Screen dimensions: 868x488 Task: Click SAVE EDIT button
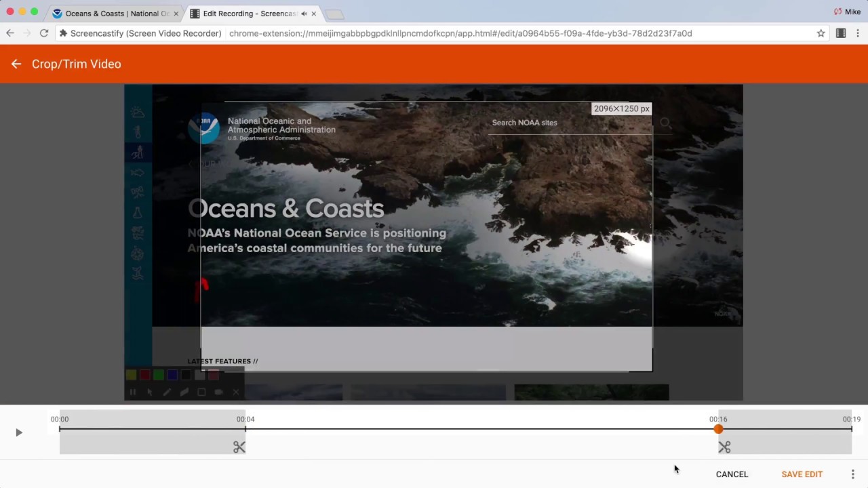pyautogui.click(x=802, y=474)
